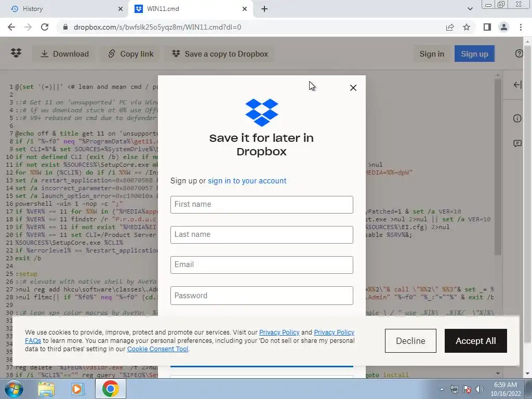
Task: Open Chrome three-dot menu
Action: pyautogui.click(x=521, y=27)
